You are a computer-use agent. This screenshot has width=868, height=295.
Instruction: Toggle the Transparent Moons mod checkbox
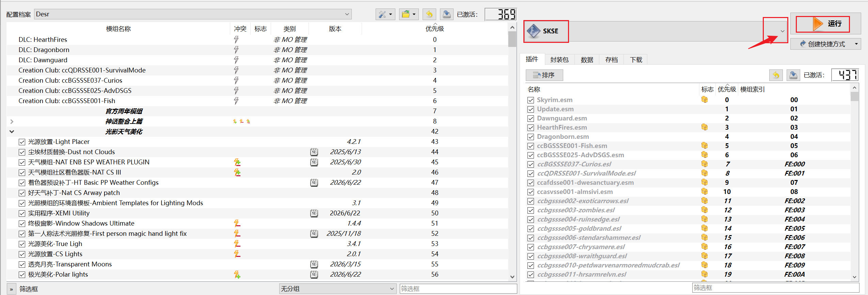tap(22, 264)
